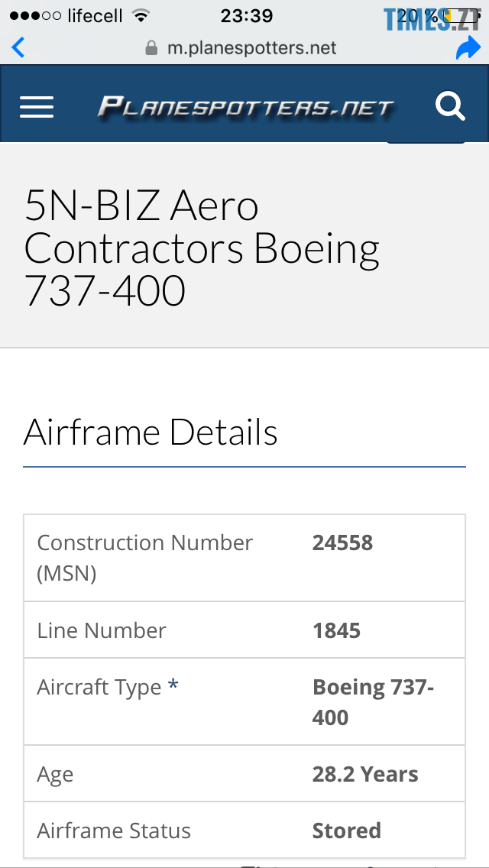Image resolution: width=489 pixels, height=868 pixels.
Task: Open the hamburger navigation menu
Action: tap(37, 106)
